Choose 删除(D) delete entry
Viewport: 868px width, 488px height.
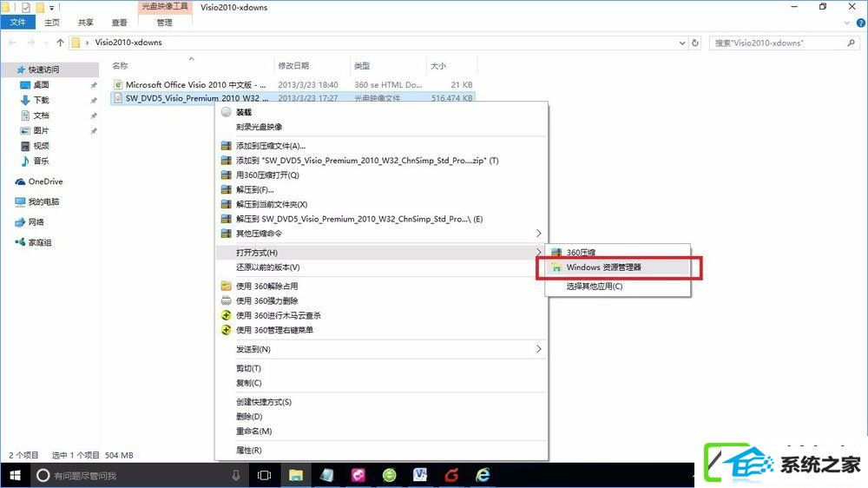point(249,417)
